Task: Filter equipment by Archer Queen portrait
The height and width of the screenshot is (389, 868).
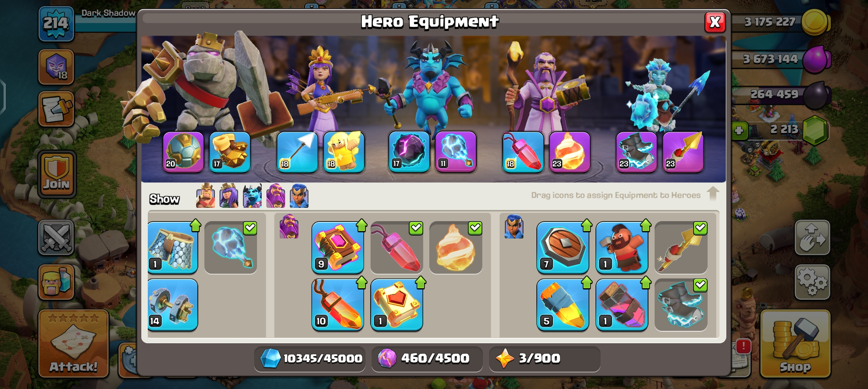Action: point(229,196)
